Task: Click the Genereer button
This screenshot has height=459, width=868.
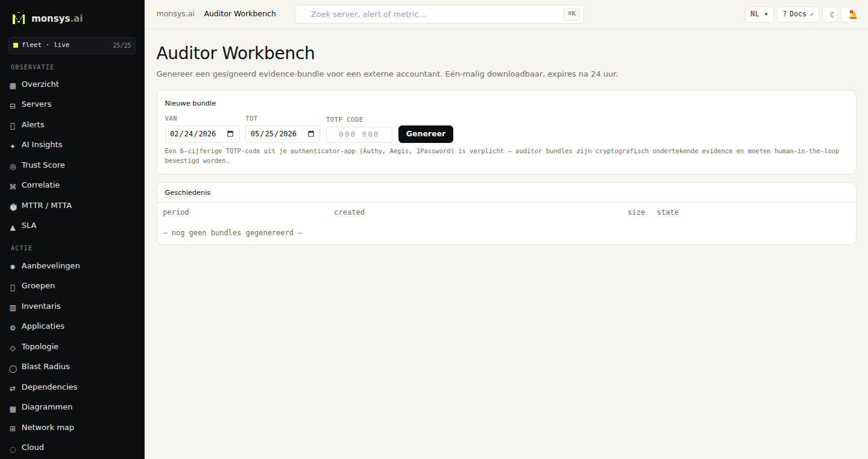Action: coord(426,134)
